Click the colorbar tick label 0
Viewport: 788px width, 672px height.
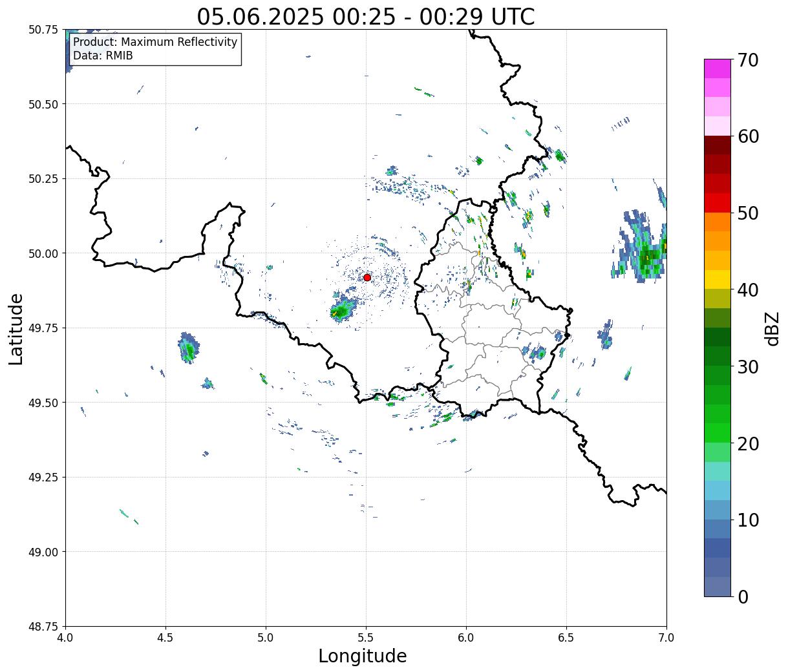[x=743, y=597]
